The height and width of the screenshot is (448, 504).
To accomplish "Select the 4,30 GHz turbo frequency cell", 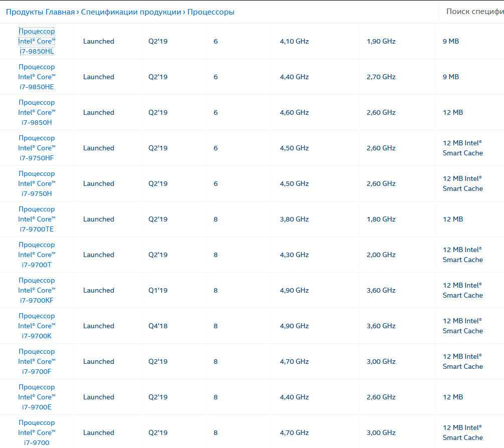I will click(x=294, y=255).
